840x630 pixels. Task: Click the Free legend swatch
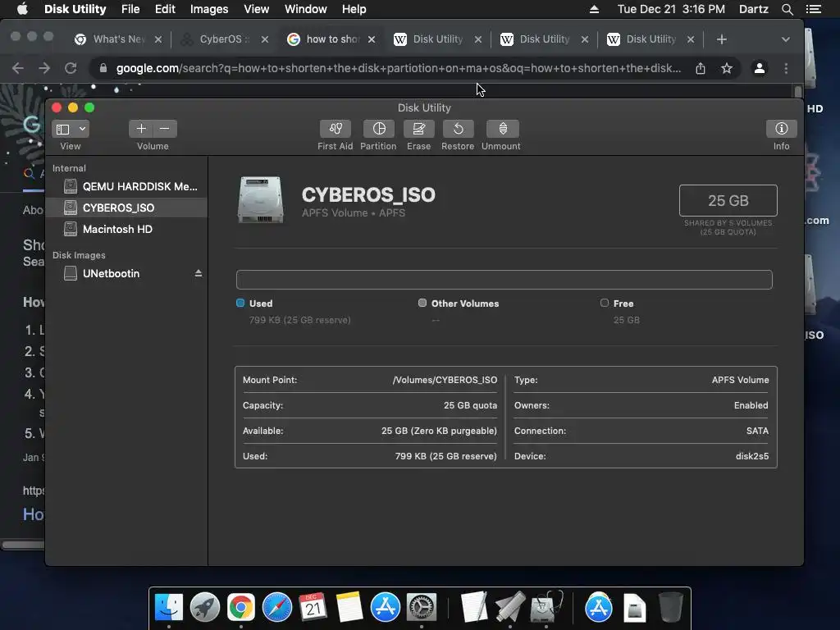click(605, 303)
